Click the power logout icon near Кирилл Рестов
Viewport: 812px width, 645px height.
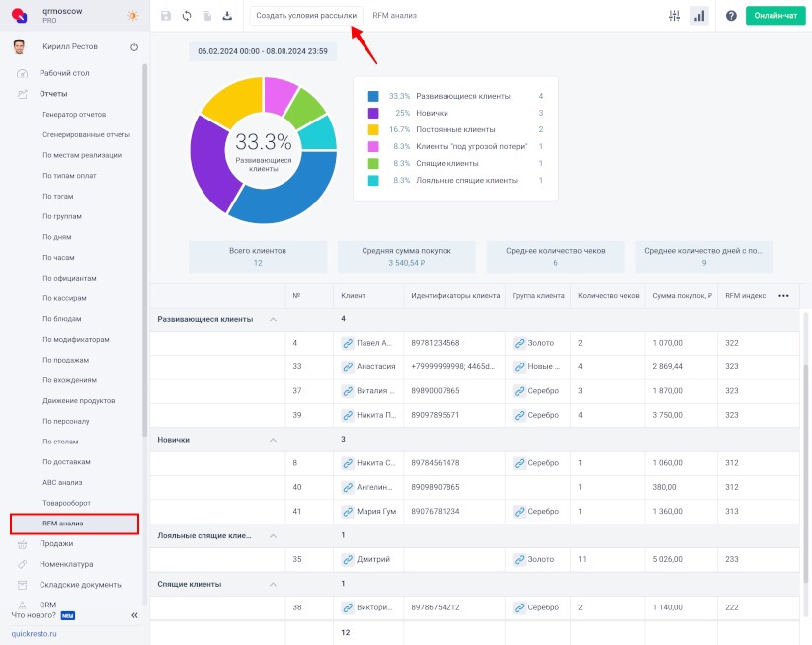point(134,47)
